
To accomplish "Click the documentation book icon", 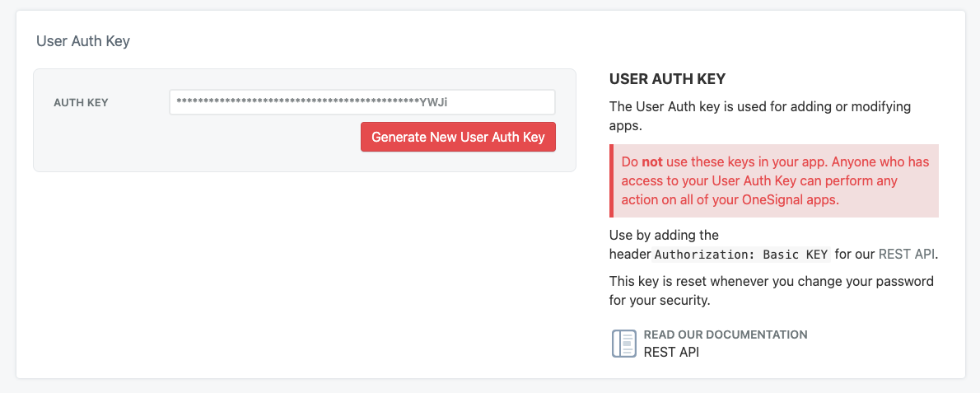I will 624,344.
